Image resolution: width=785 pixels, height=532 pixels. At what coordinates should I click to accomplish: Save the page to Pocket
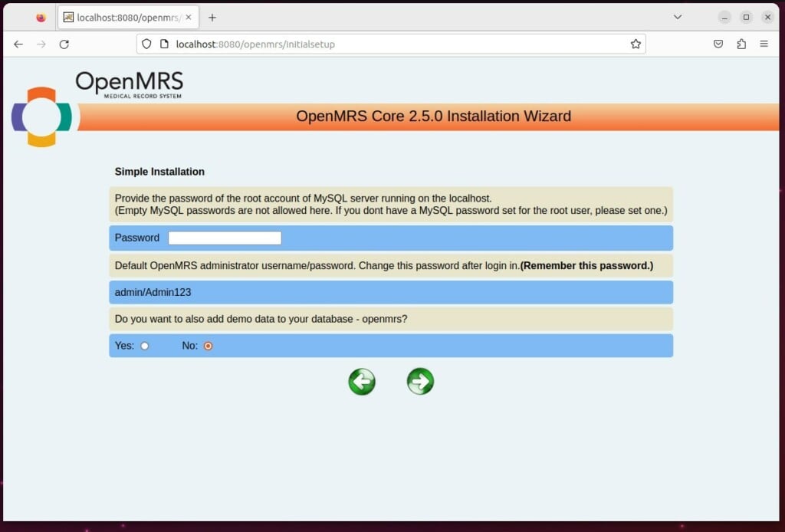click(x=718, y=44)
